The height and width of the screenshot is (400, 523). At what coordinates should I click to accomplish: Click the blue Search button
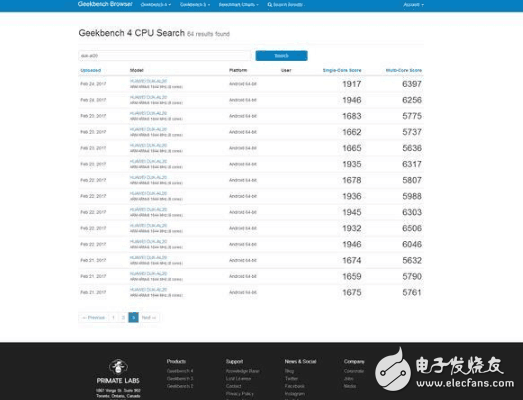[x=282, y=56]
